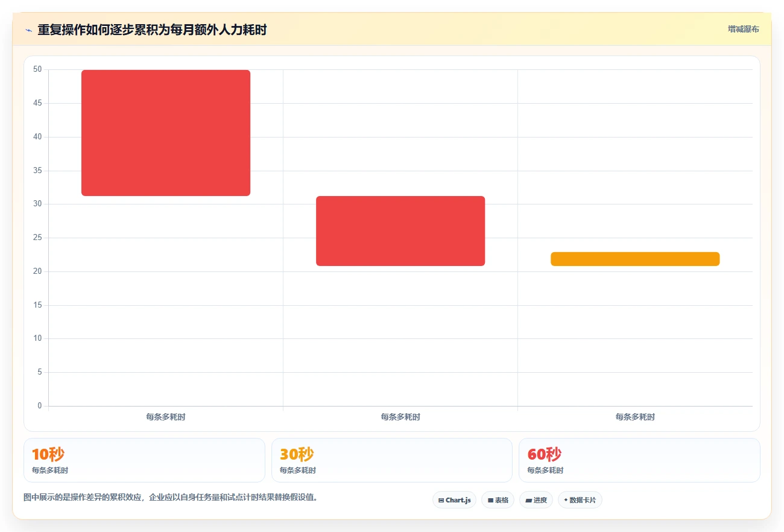
Task: Click the Chart.js tag chip
Action: pos(454,500)
